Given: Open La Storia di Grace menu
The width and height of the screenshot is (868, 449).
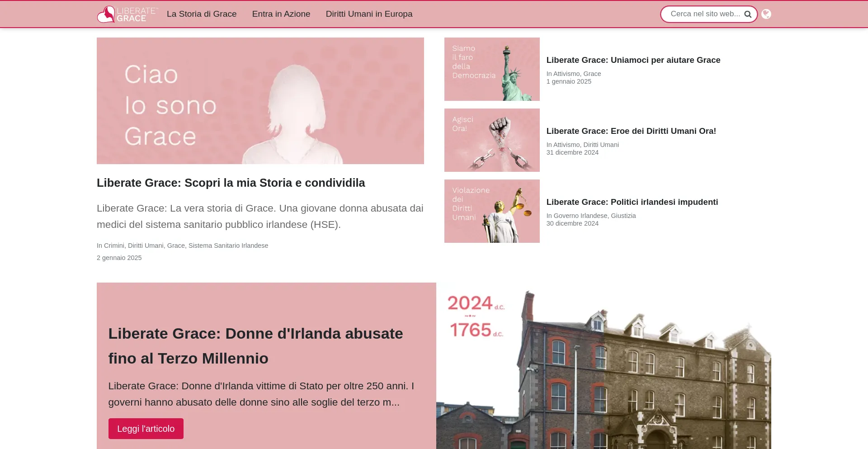Looking at the screenshot, I should 202,14.
